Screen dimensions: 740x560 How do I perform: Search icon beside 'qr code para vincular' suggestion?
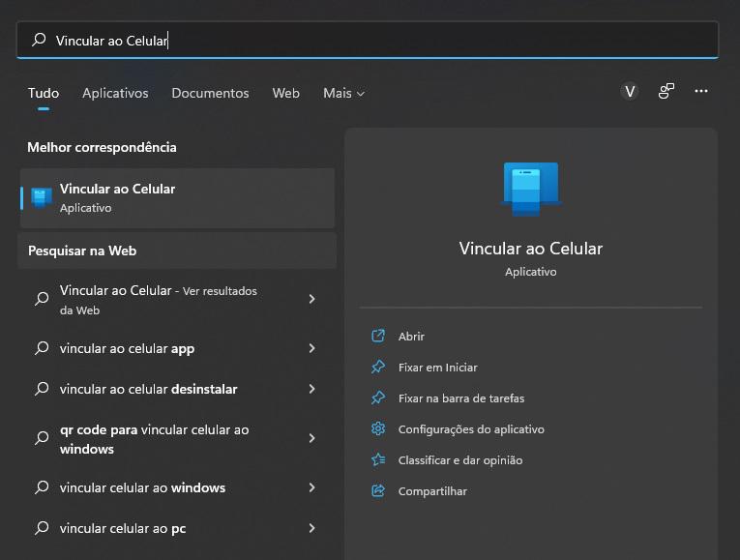(x=42, y=438)
